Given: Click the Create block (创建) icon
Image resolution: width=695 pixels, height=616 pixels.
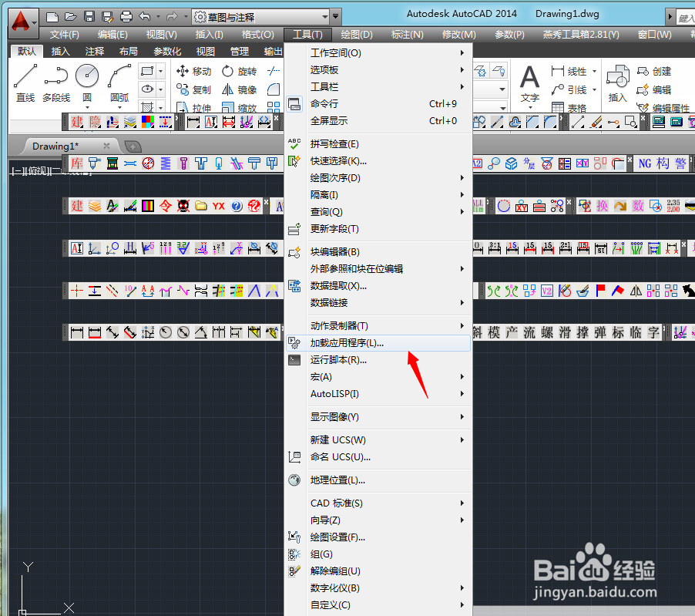Looking at the screenshot, I should (x=654, y=71).
